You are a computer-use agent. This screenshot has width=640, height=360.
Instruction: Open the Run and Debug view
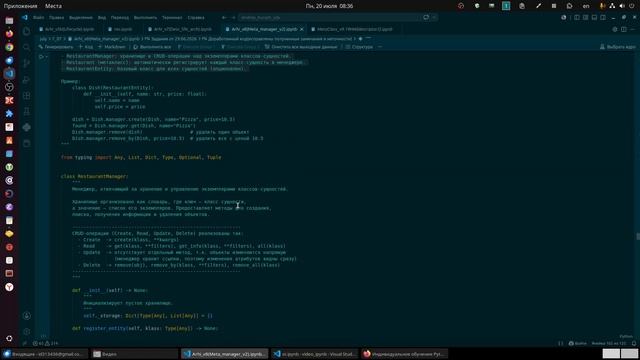tap(27, 80)
